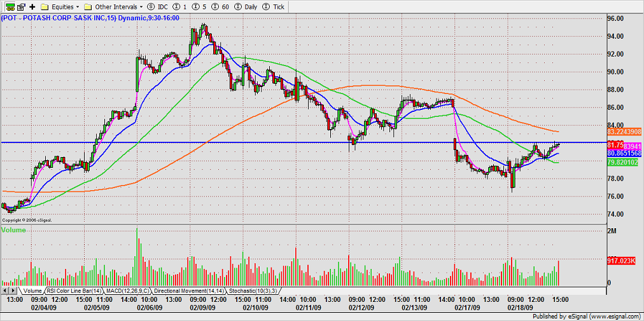Click the tab scroll right arrow
Screen dimensions: 644x321
13,290
